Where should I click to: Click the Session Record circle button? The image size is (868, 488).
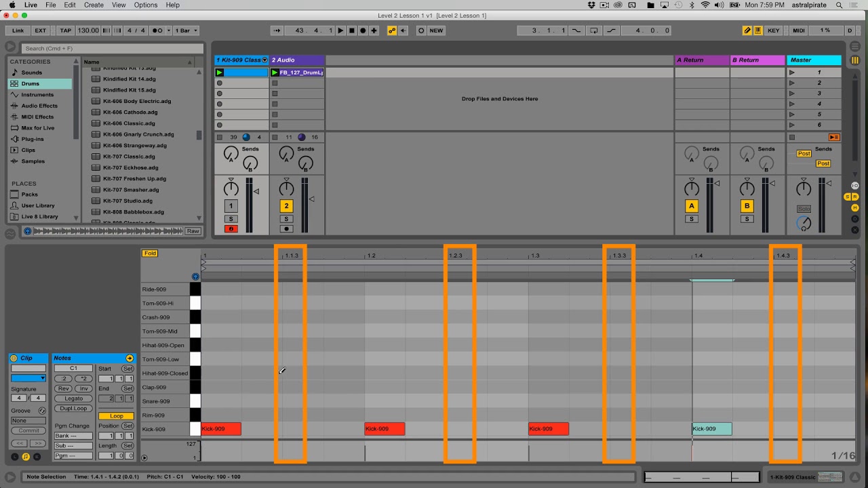pyautogui.click(x=421, y=30)
